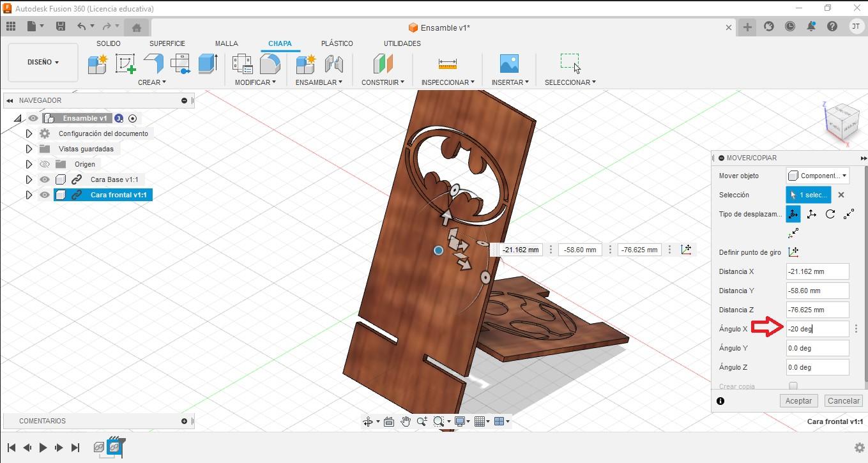This screenshot has height=463, width=868.
Task: Expand the Configuración del documento node
Action: pyautogui.click(x=29, y=133)
